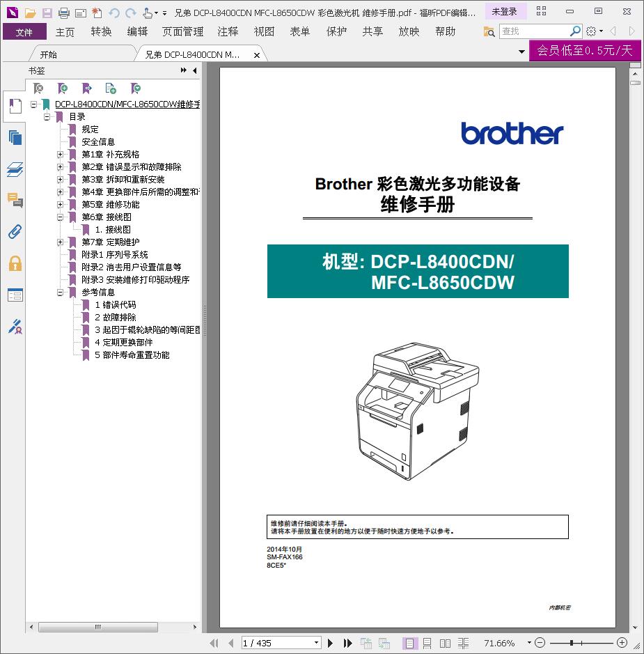Viewport: 644px width, 654px height.
Task: Open the search settings gear
Action: [x=590, y=31]
